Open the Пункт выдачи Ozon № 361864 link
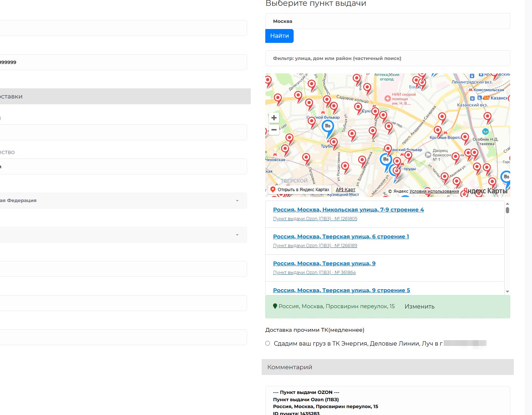Screen dimensions: 532x415 (x=314, y=273)
